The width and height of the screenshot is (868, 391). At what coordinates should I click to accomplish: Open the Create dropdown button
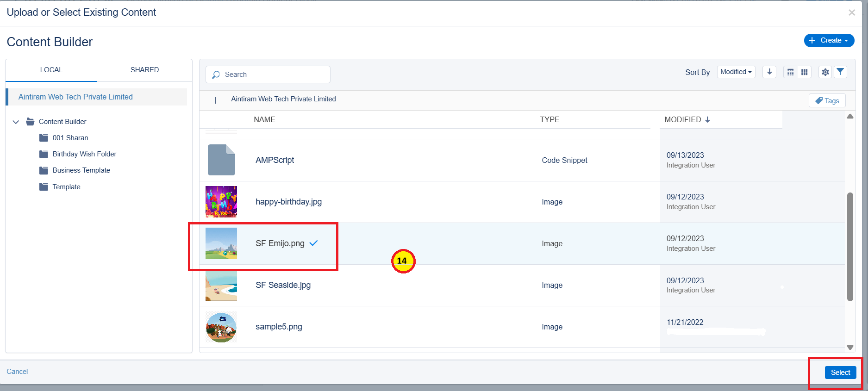(829, 40)
